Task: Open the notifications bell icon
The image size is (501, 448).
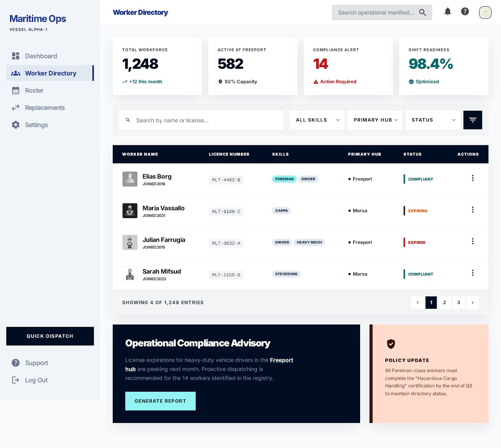Action: pos(447,12)
